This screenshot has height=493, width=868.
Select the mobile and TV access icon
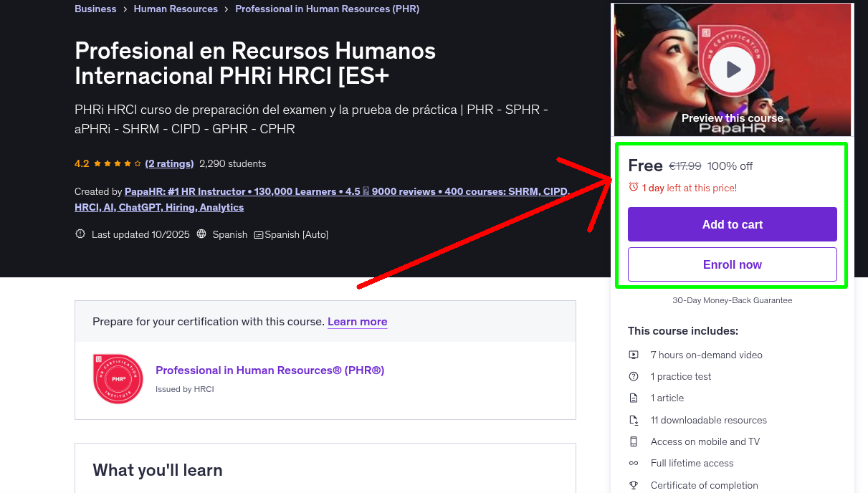[x=634, y=441]
